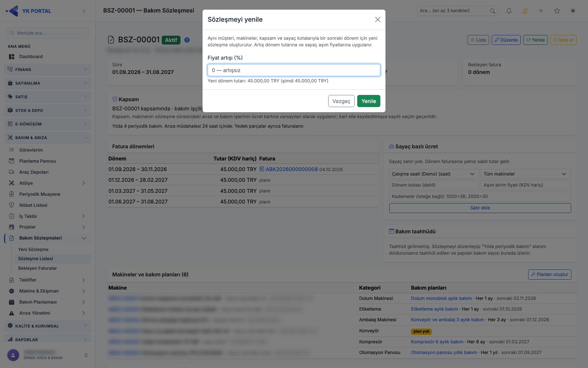588x368 pixels.
Task: Cancel renewal with Vazgeç button
Action: (341, 101)
